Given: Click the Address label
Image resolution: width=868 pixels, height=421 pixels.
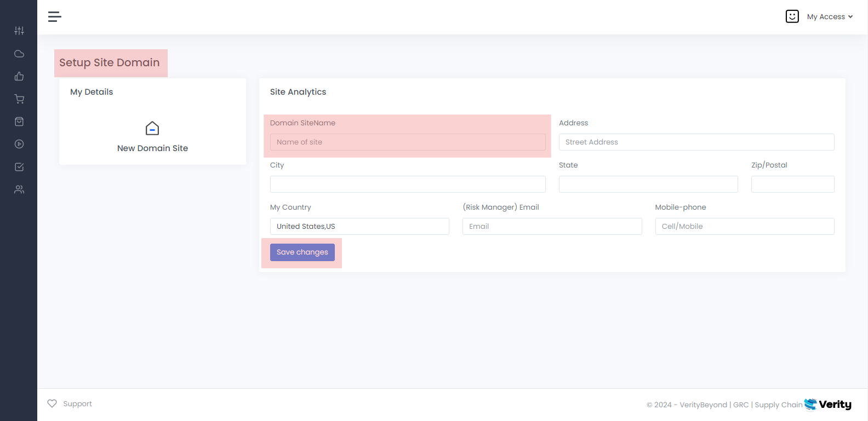Looking at the screenshot, I should point(573,123).
